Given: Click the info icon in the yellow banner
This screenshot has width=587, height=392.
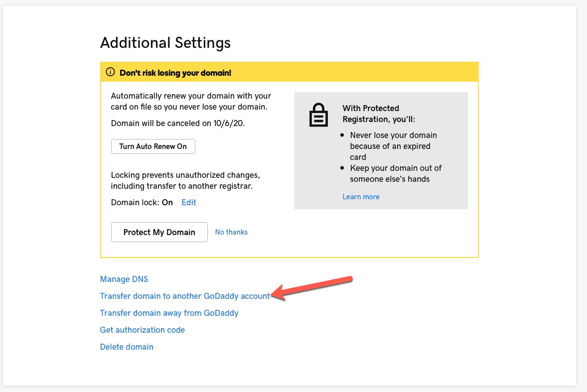Looking at the screenshot, I should pyautogui.click(x=110, y=72).
